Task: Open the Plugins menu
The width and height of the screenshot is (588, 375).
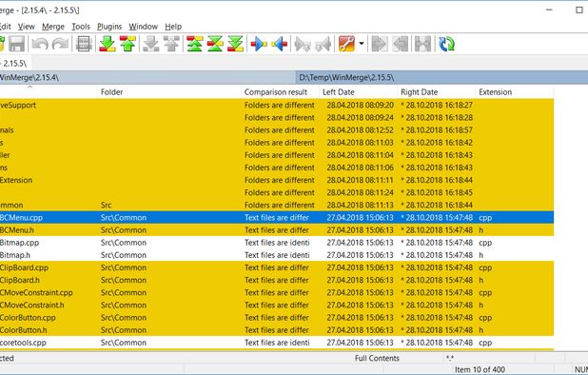Action: point(109,27)
